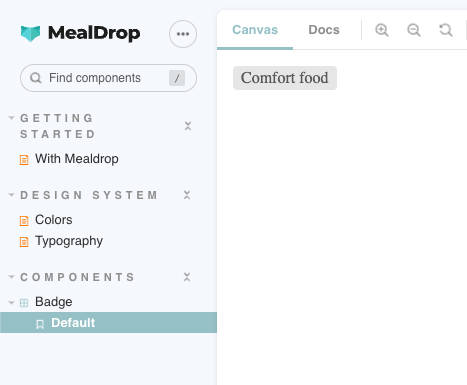Click the document icon beside Colors
This screenshot has height=385, width=467.
pyautogui.click(x=24, y=221)
